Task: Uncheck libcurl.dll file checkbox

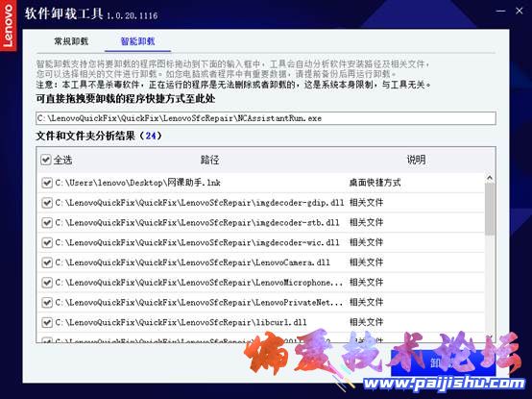Action: (x=47, y=322)
